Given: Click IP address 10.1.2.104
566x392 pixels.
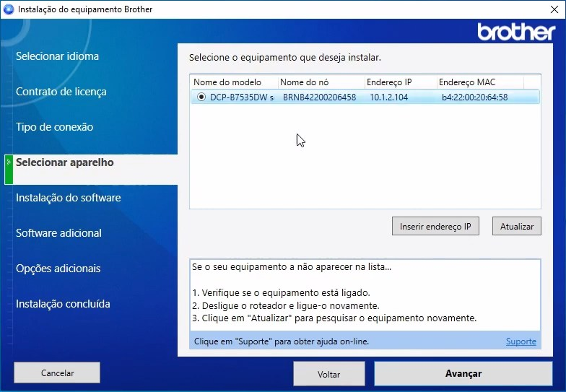Looking at the screenshot, I should pyautogui.click(x=388, y=97).
